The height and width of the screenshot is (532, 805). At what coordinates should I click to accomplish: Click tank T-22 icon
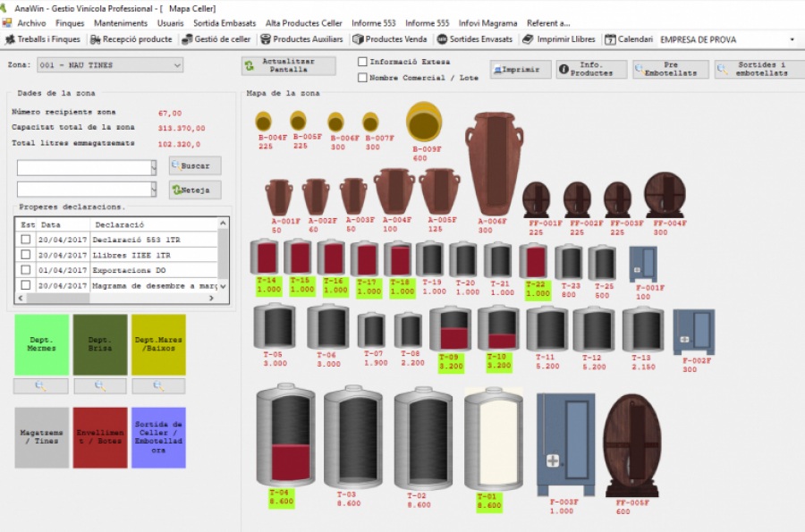[533, 261]
